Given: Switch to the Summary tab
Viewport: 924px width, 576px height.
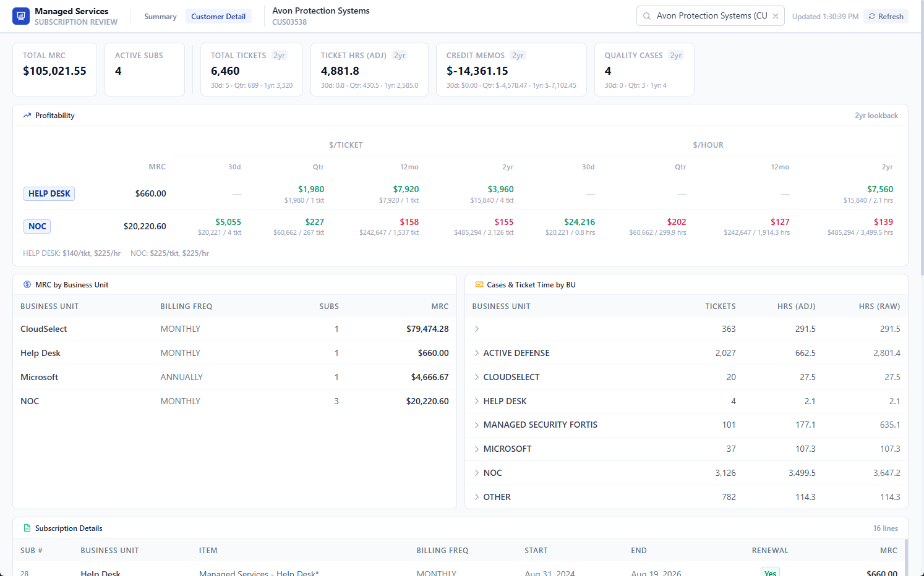Looking at the screenshot, I should [x=160, y=17].
